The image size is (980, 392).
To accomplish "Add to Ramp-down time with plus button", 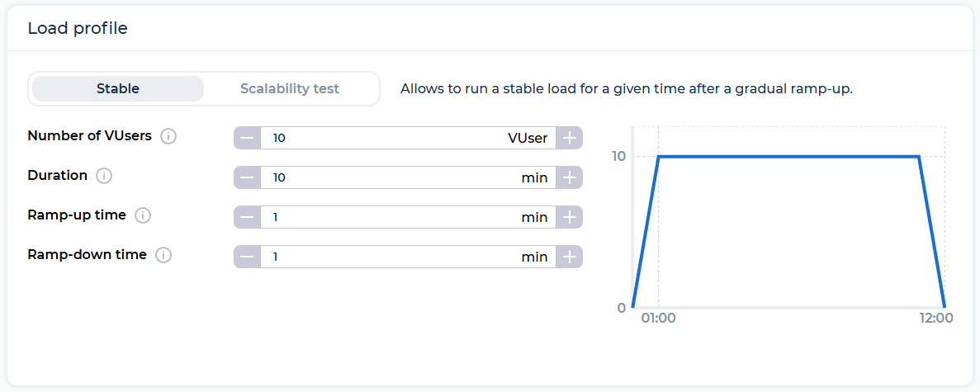I will (x=570, y=257).
